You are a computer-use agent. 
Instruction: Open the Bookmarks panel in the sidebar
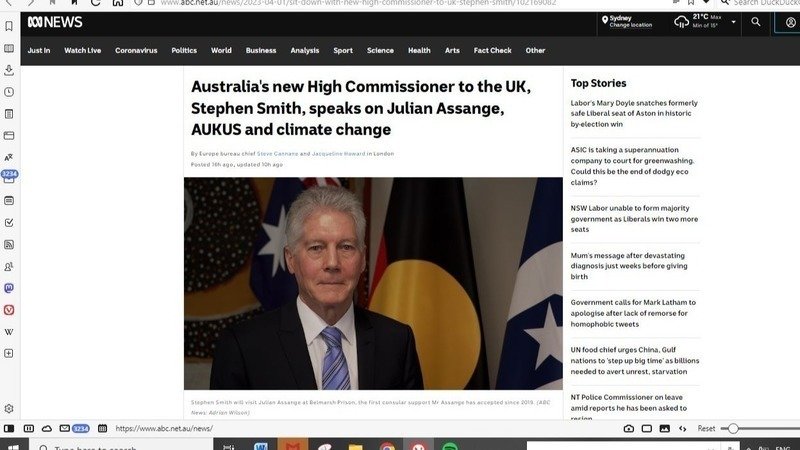(x=9, y=26)
